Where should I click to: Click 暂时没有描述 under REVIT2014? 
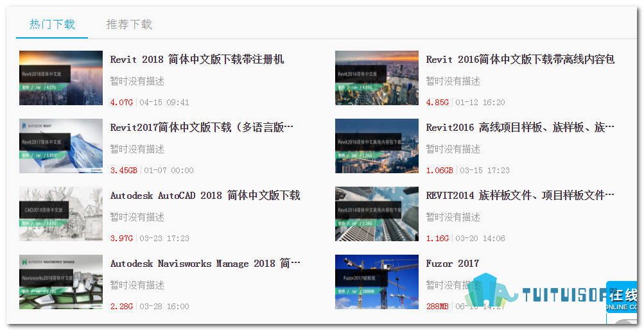453,217
